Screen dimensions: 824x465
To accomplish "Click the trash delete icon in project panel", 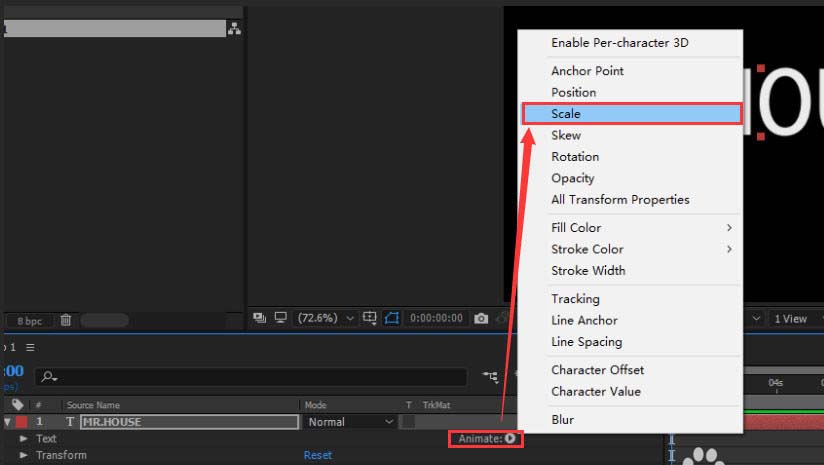I will (x=66, y=319).
